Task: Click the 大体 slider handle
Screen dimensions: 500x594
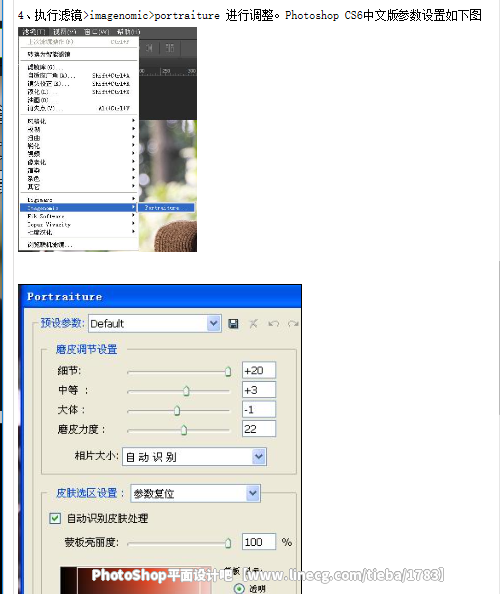Action: 177,410
